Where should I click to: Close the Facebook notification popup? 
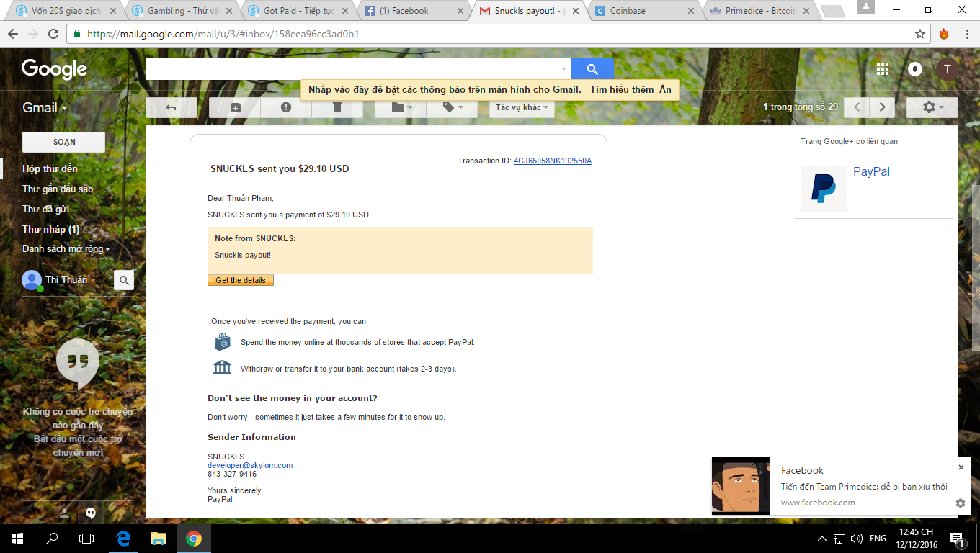click(x=961, y=467)
